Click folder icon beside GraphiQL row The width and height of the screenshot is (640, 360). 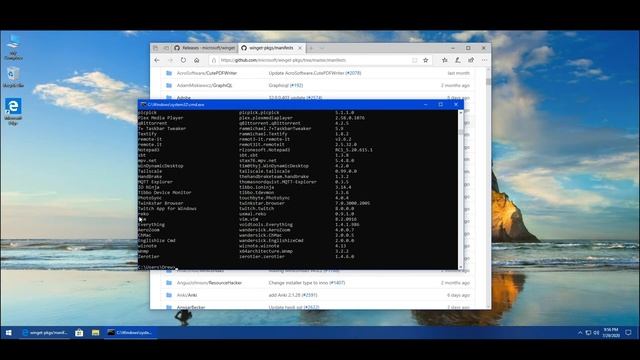(169, 85)
